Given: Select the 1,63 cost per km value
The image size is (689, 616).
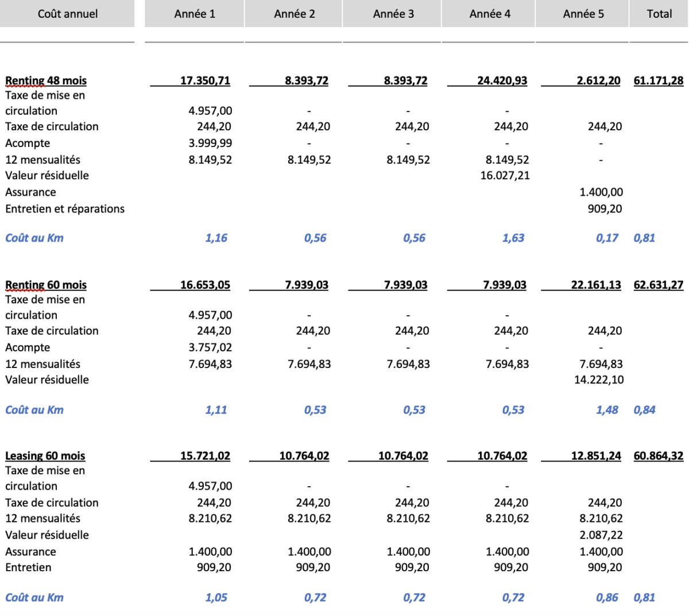Looking at the screenshot, I should [513, 238].
